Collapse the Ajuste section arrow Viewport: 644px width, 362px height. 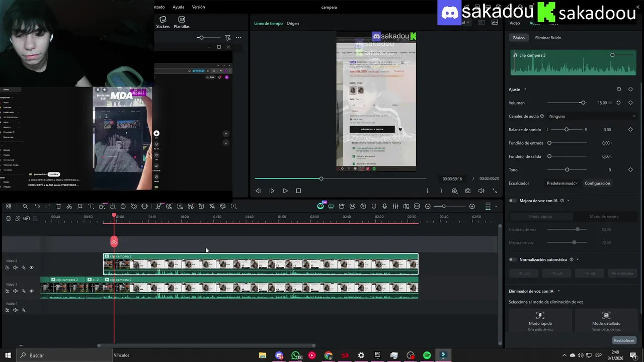[525, 89]
